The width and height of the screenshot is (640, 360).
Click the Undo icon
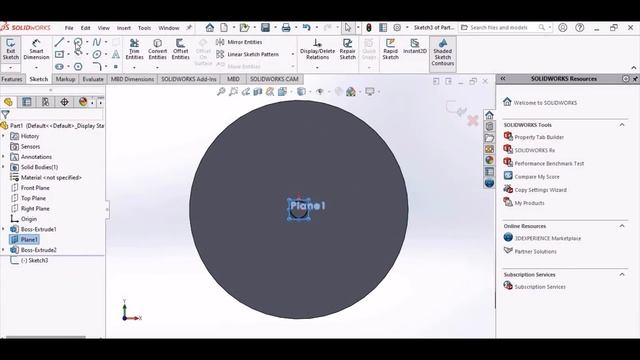(x=307, y=28)
